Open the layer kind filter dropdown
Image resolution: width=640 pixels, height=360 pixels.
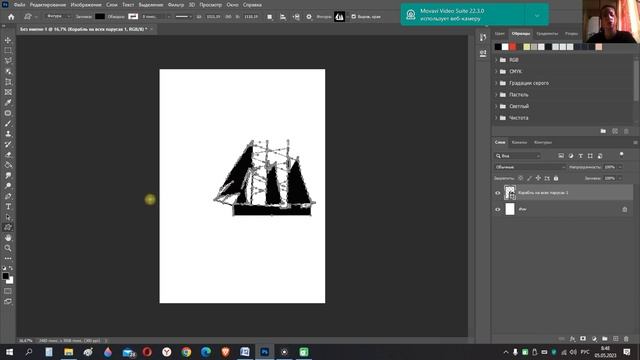click(518, 156)
